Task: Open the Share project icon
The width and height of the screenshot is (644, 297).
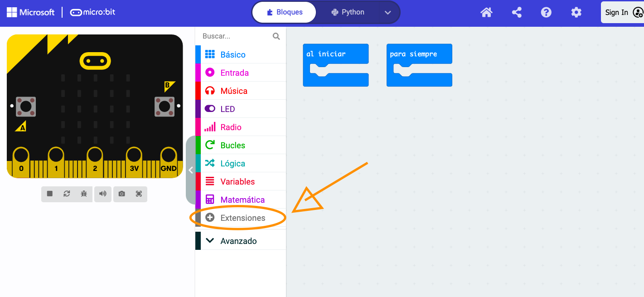Action: pyautogui.click(x=517, y=12)
